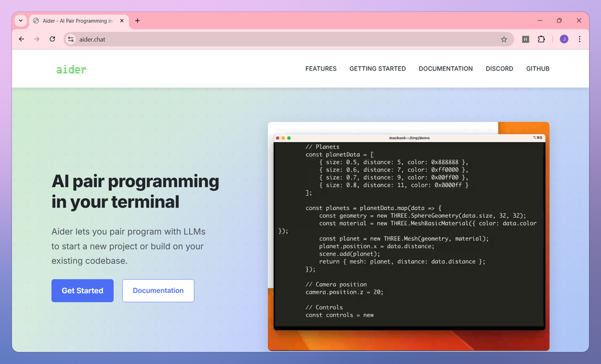This screenshot has height=364, width=601.
Task: Bookmark this page with the star icon
Action: [x=504, y=39]
